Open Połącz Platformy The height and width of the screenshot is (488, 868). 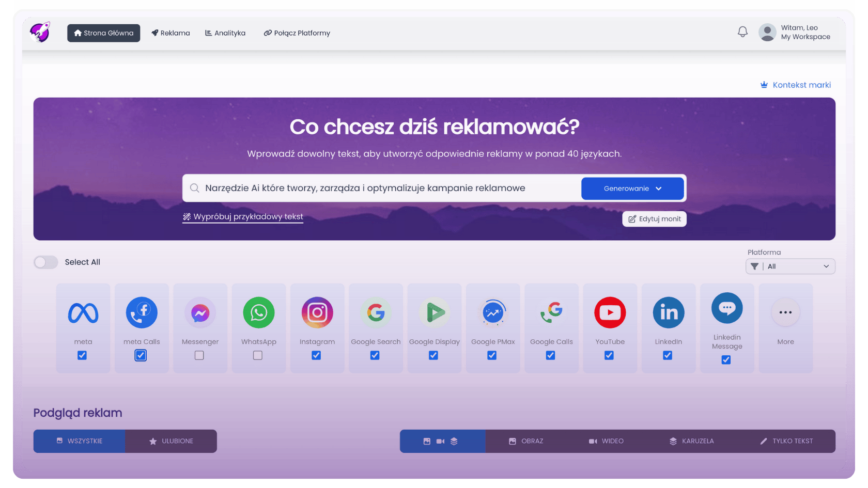tap(297, 33)
